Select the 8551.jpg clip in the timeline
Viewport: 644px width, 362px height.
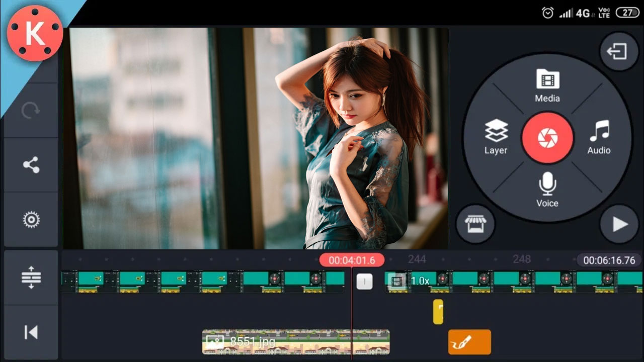282,342
